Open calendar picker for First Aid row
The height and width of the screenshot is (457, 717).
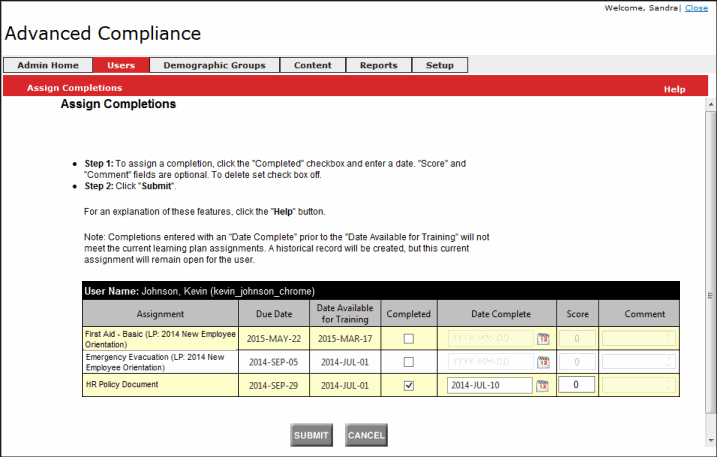[x=543, y=339]
